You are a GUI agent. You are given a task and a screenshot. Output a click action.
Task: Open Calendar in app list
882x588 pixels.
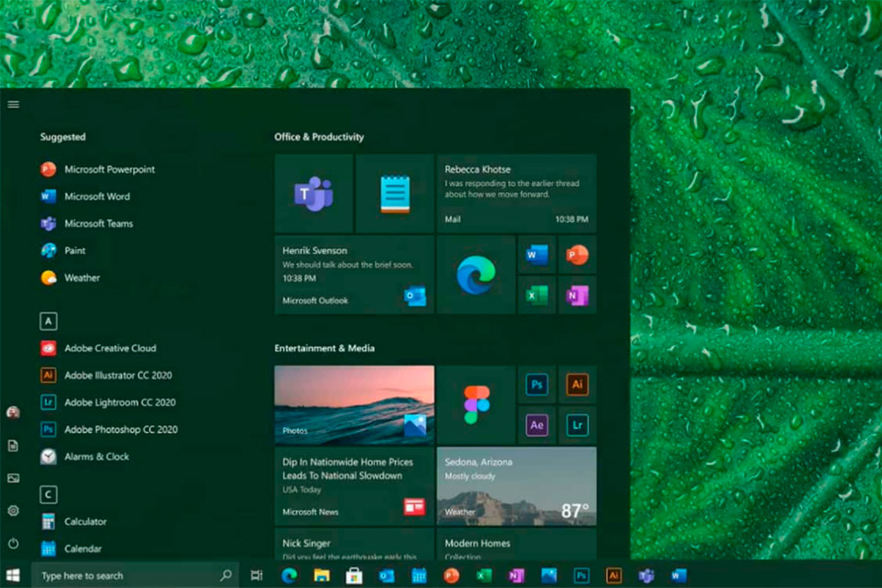click(71, 548)
